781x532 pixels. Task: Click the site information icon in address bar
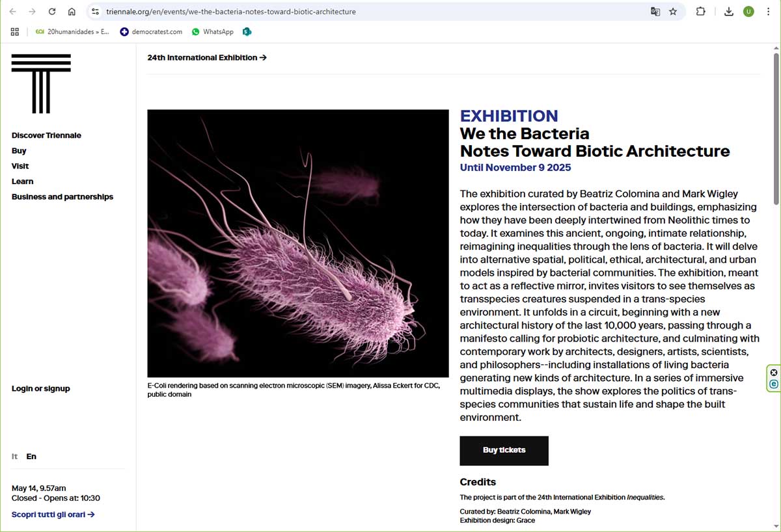coord(95,12)
